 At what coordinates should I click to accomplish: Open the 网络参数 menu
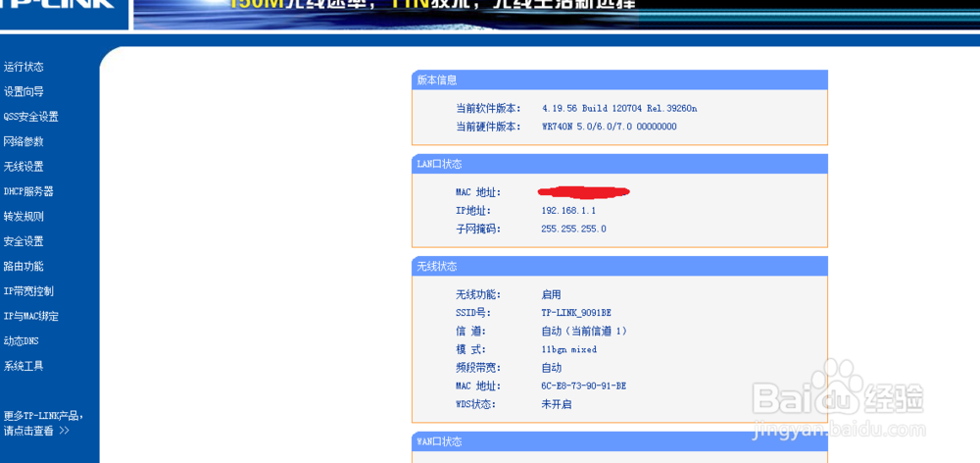point(24,142)
